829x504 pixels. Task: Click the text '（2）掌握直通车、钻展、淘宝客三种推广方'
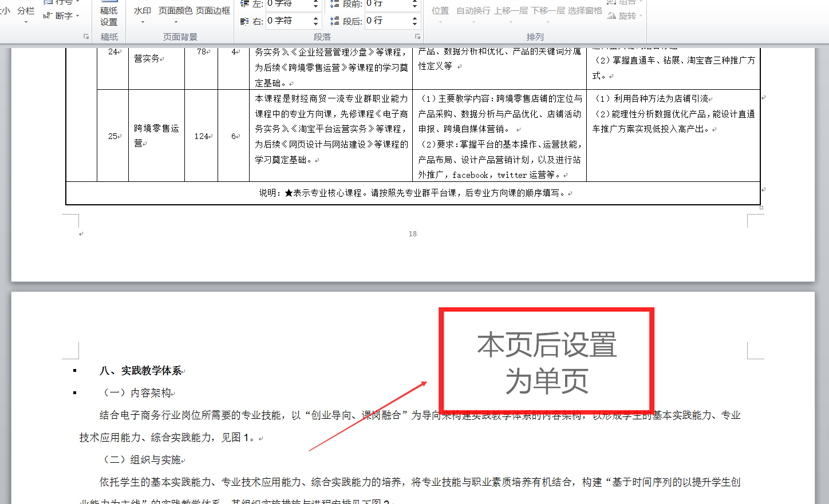tap(674, 60)
